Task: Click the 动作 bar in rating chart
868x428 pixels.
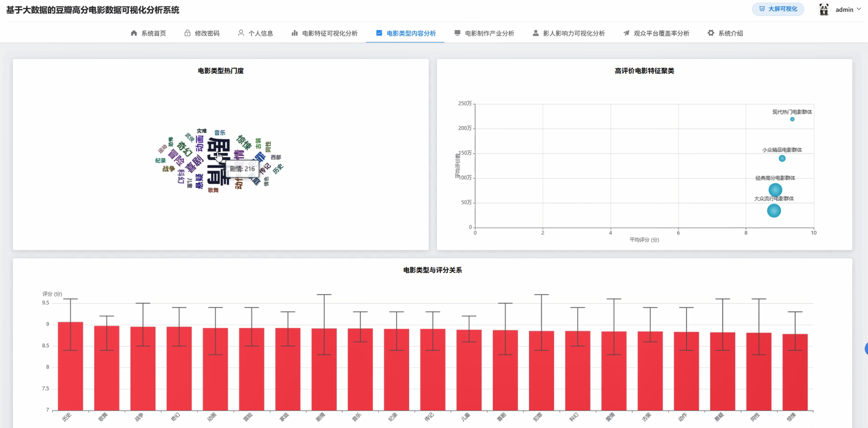Action: pyautogui.click(x=686, y=371)
